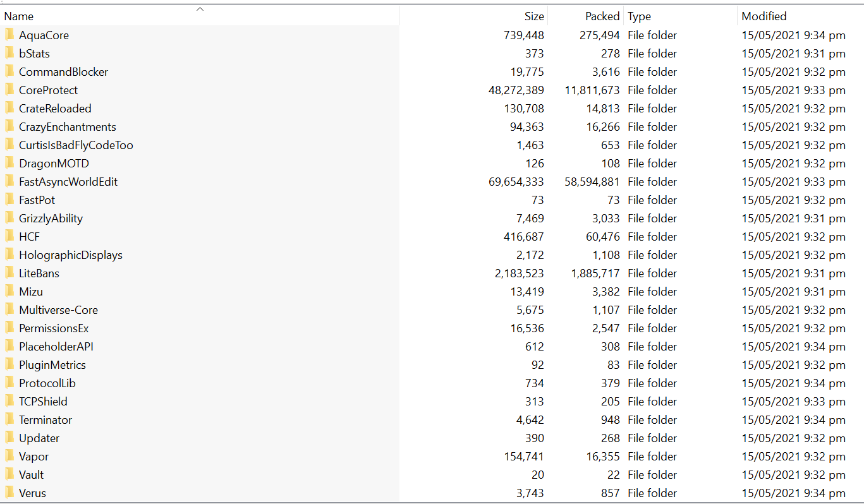864x504 pixels.
Task: Select the LiteBans folder name
Action: pyautogui.click(x=39, y=273)
